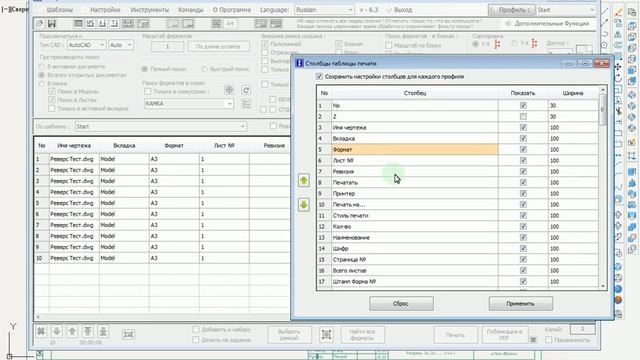Click the blue info icon in dialog title

click(300, 63)
